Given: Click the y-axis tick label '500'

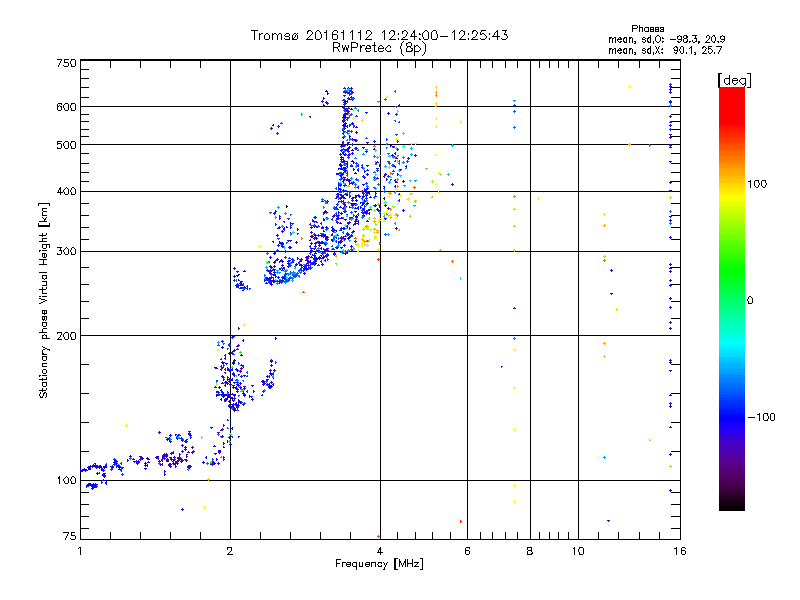Looking at the screenshot, I should tap(66, 145).
